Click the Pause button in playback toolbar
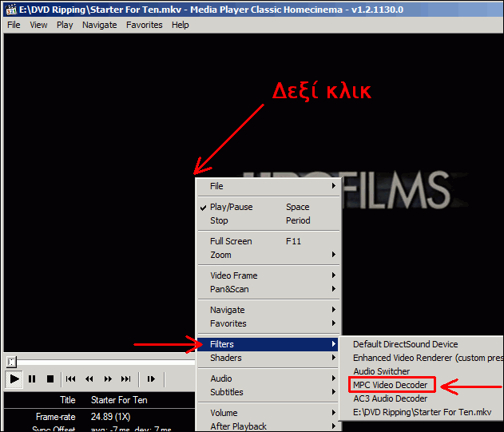The image size is (504, 432). click(x=32, y=379)
